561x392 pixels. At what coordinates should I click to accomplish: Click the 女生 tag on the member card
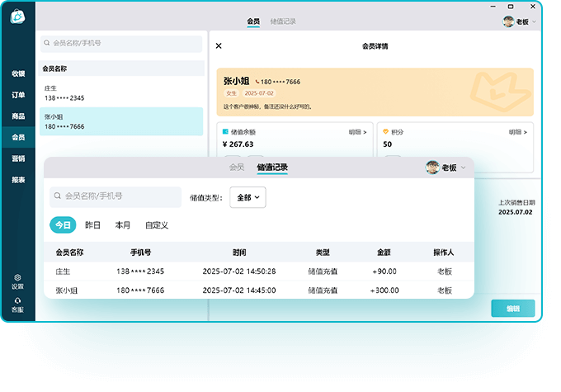(232, 93)
